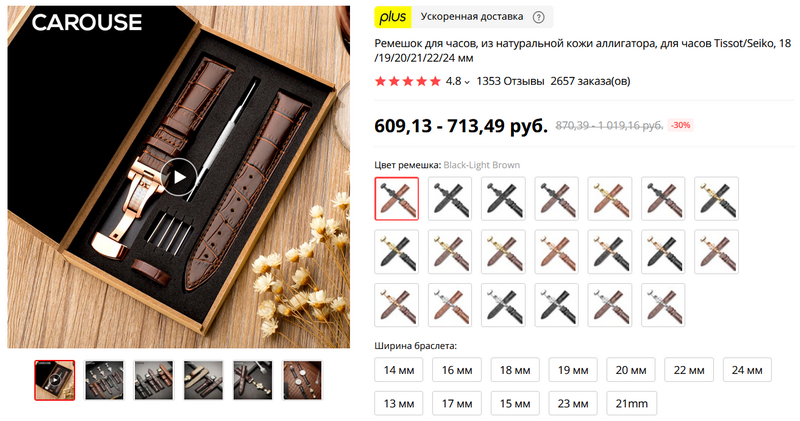Select 14 мм bracelet width
The width and height of the screenshot is (800, 421).
click(x=399, y=370)
